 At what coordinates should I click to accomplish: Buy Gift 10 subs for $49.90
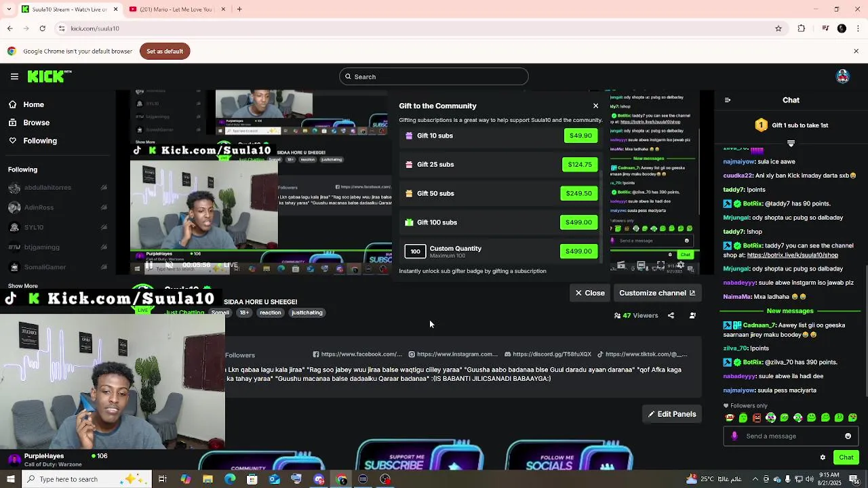tap(580, 136)
